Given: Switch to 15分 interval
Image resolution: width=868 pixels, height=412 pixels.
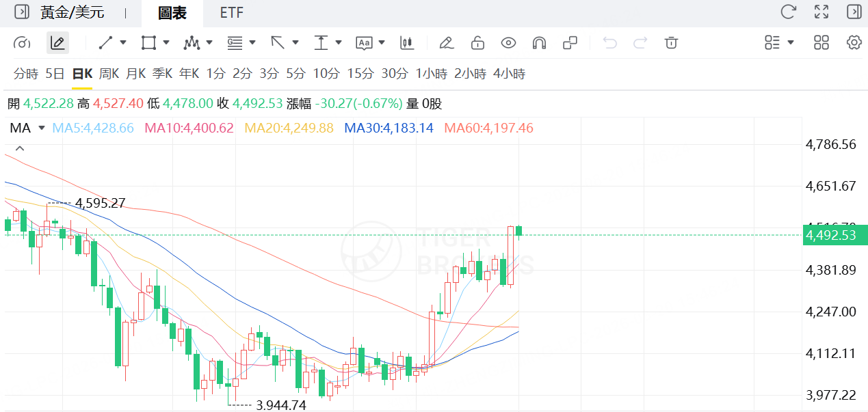Looking at the screenshot, I should pos(360,74).
